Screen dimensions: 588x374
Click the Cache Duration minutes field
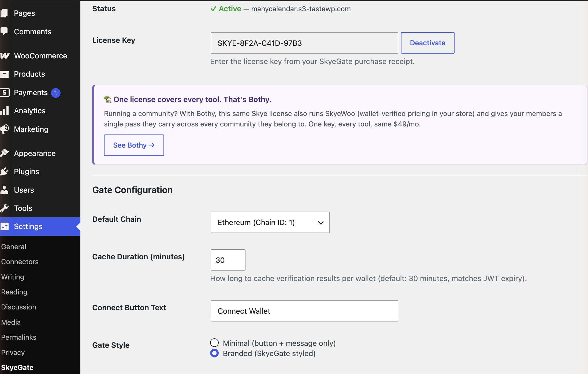pyautogui.click(x=228, y=260)
